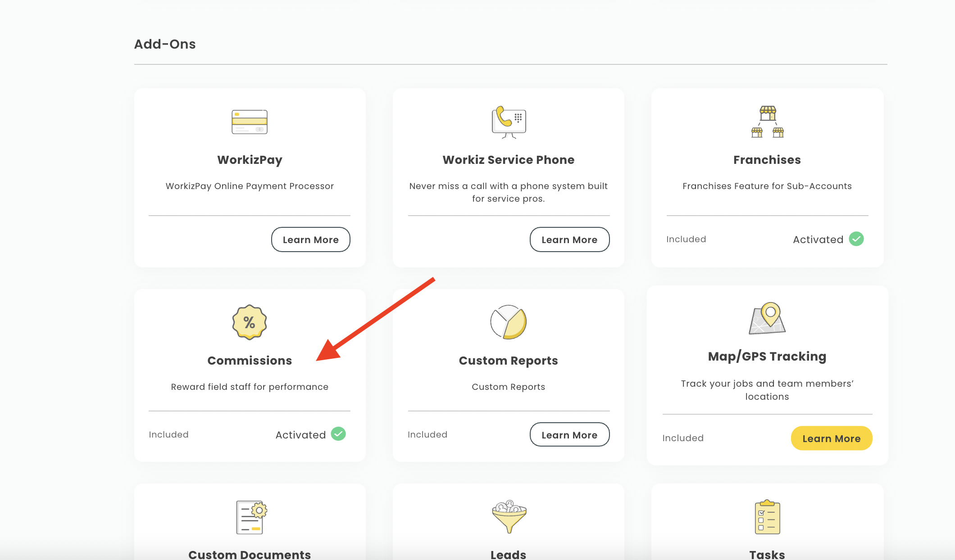
Task: Click the Franchises storefront icon
Action: pyautogui.click(x=767, y=122)
